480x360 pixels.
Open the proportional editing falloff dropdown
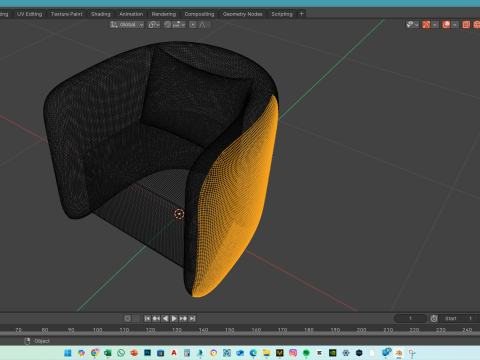(x=204, y=25)
